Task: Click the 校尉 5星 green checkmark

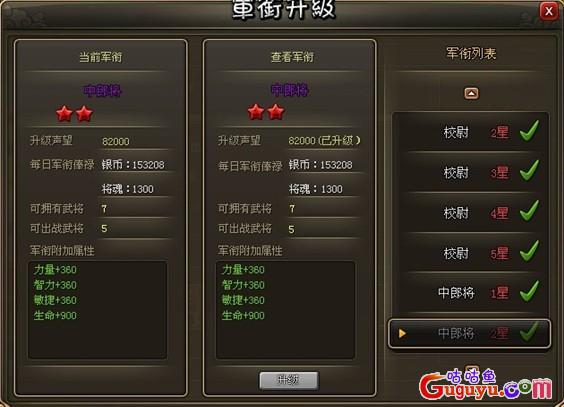Action: click(529, 251)
